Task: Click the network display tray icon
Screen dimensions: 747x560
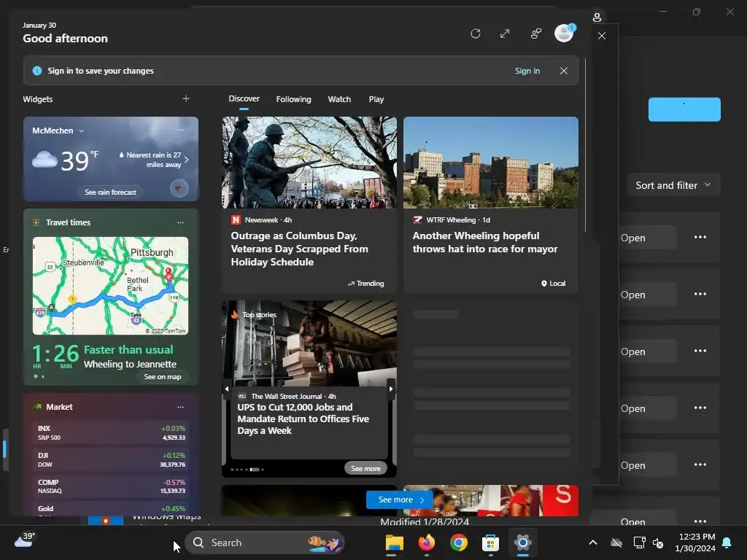Action: point(639,542)
